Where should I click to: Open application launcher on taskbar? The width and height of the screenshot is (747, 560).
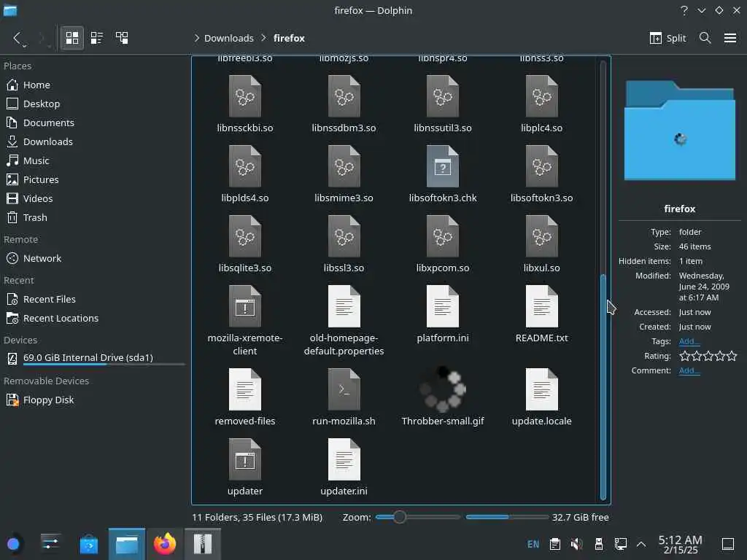click(13, 544)
